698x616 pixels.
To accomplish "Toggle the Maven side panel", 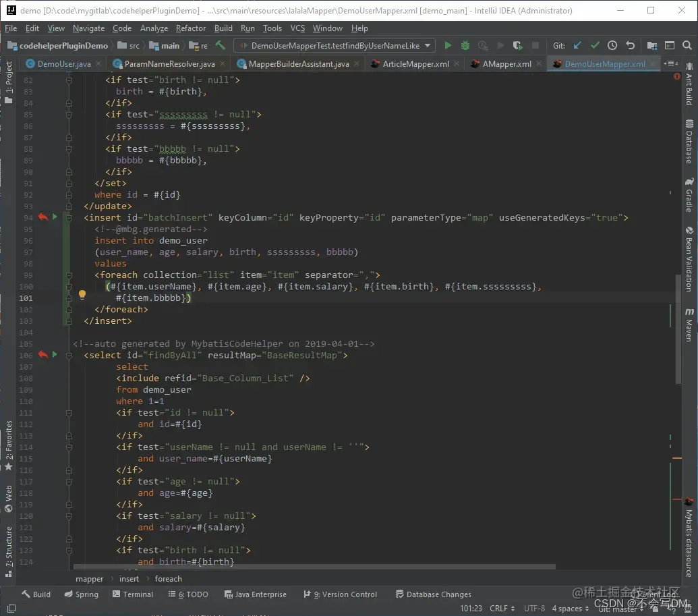I will pos(689,325).
